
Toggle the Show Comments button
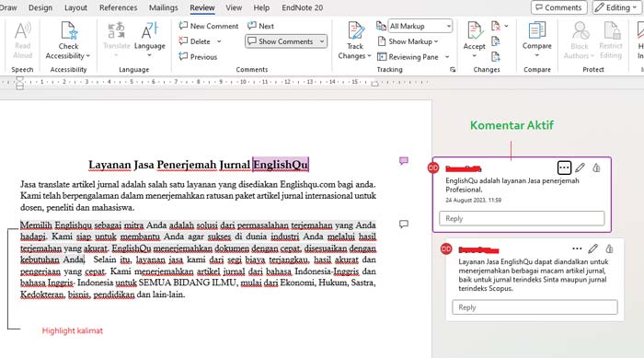click(282, 41)
